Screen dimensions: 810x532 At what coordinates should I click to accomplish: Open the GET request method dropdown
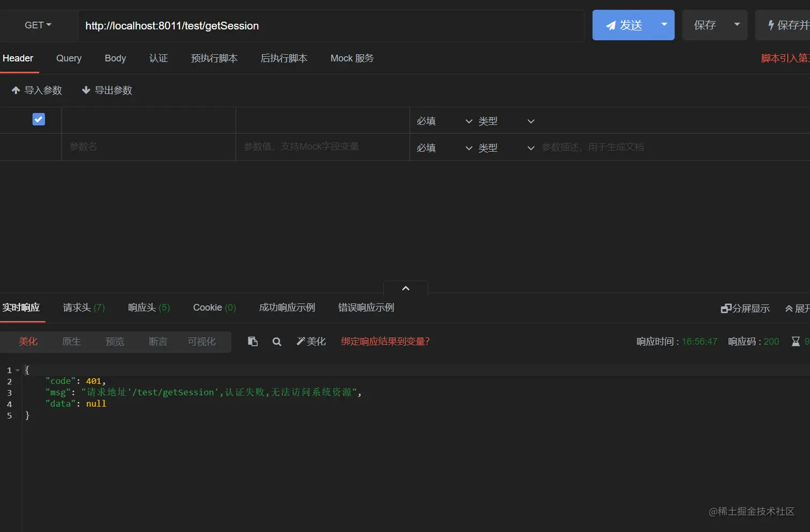click(x=38, y=25)
